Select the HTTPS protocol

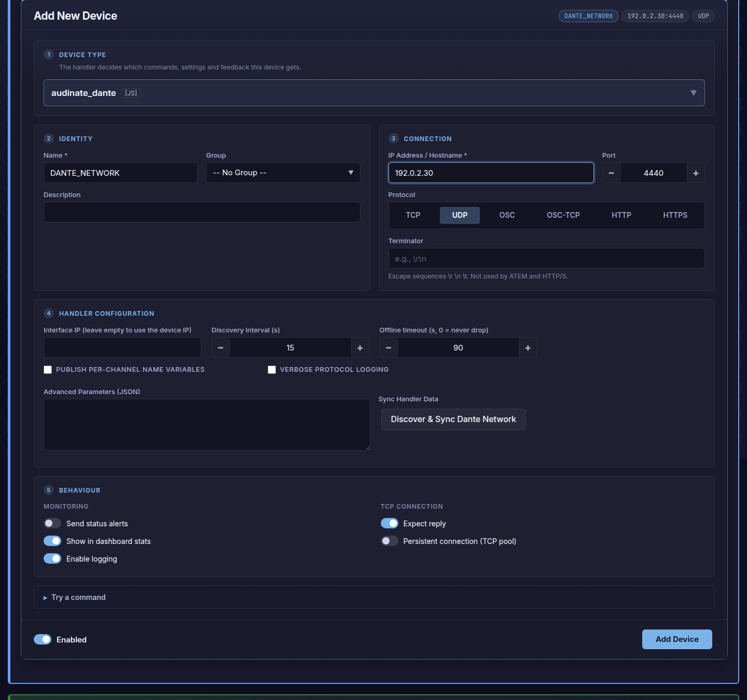click(x=675, y=215)
